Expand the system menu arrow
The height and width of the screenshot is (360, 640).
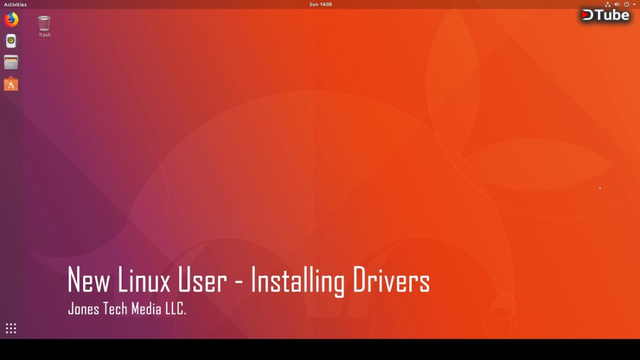(634, 4)
